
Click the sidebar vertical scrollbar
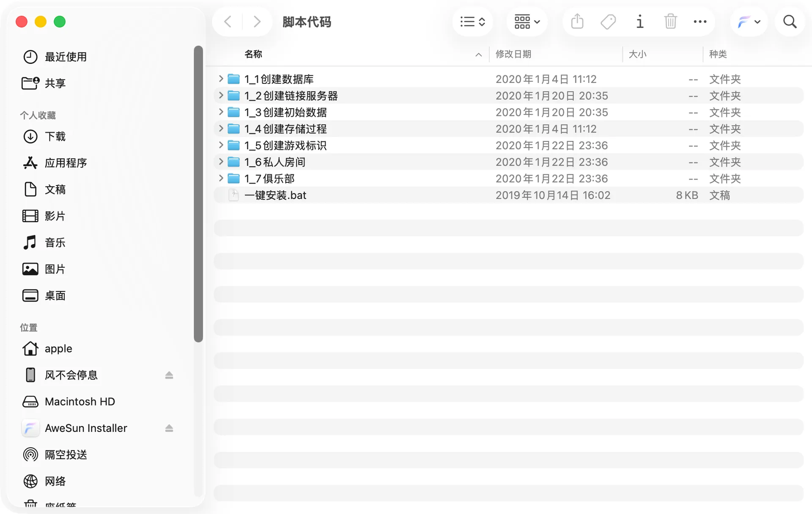click(198, 194)
